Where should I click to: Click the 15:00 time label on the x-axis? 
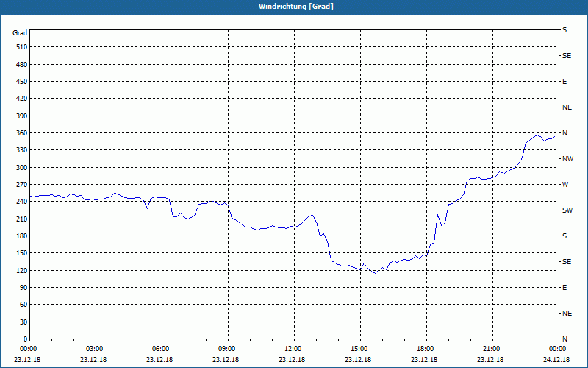coord(361,349)
